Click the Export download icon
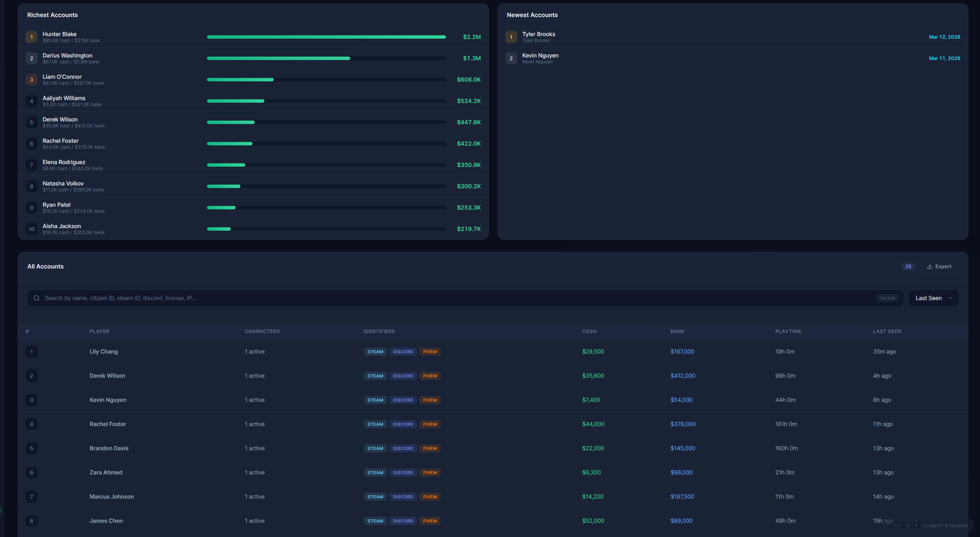Image resolution: width=980 pixels, height=537 pixels. [929, 267]
